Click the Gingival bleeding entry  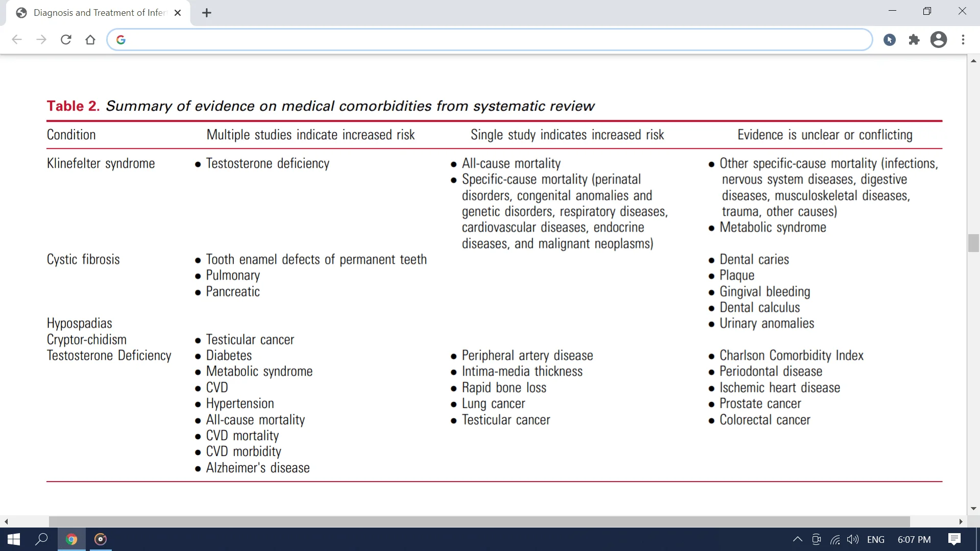765,291
